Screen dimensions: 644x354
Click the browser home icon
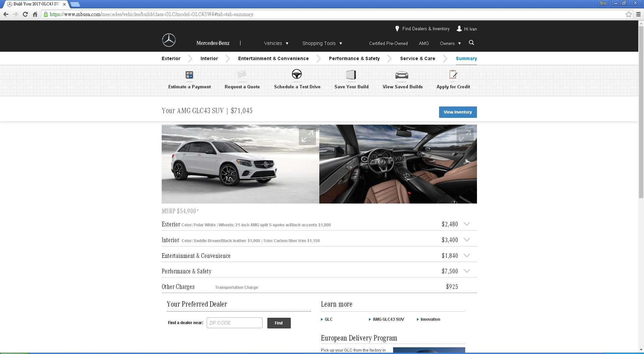[35, 14]
